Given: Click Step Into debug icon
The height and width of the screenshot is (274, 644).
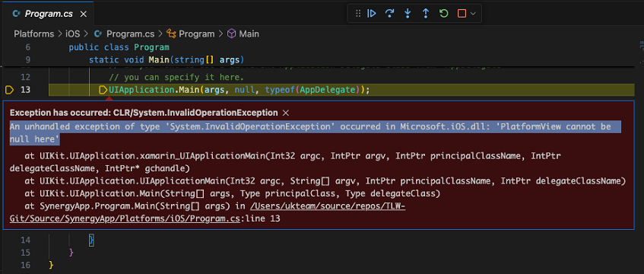Looking at the screenshot, I should pos(408,14).
